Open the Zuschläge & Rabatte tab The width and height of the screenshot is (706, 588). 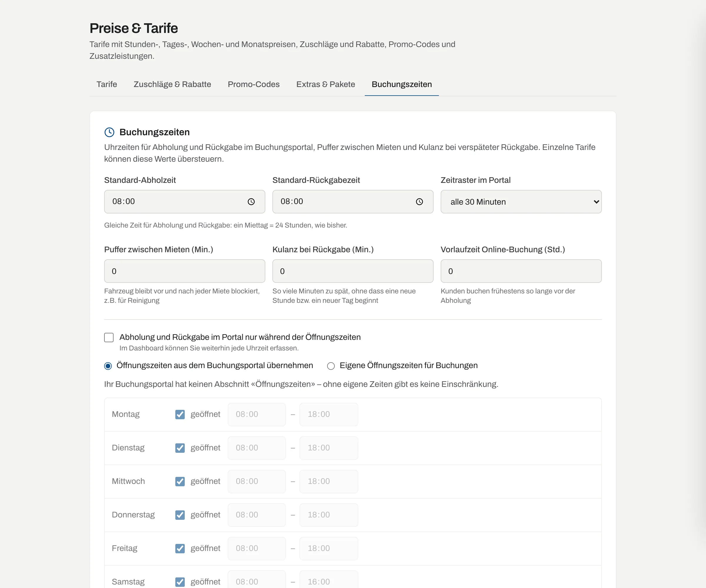pyautogui.click(x=172, y=84)
